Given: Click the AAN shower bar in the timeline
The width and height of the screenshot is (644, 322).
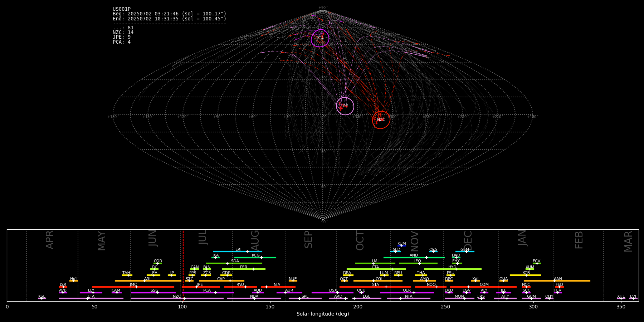Looking at the screenshot, I should tap(557, 281).
